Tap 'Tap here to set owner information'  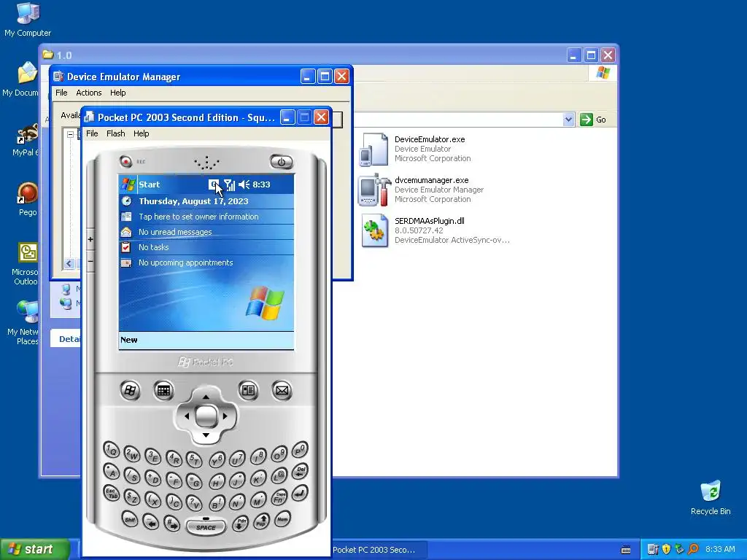198,217
